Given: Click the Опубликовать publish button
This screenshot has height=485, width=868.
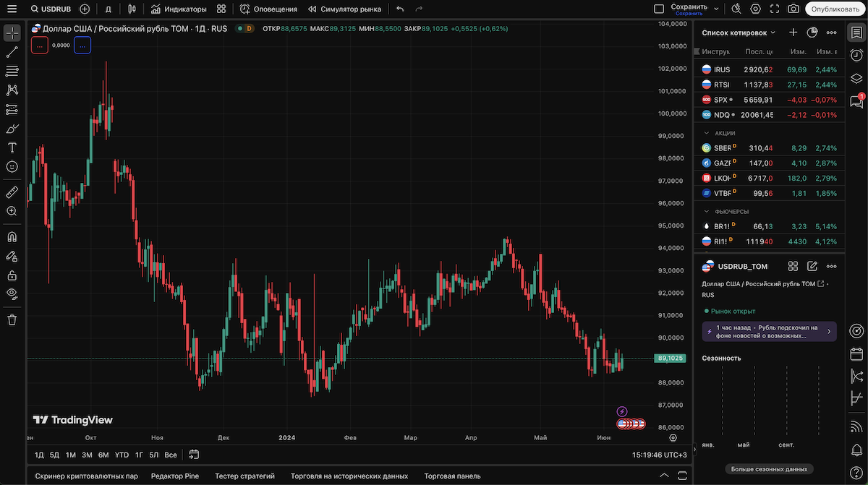Looking at the screenshot, I should [835, 9].
